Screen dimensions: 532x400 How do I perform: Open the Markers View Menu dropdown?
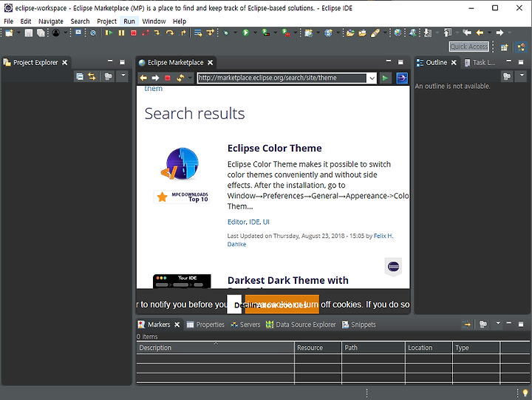[x=498, y=323]
